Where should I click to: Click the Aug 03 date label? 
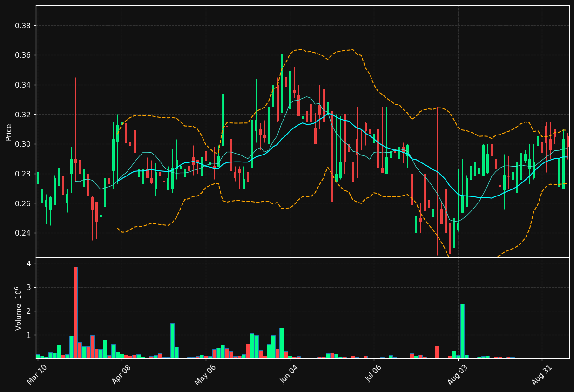pyautogui.click(x=457, y=374)
